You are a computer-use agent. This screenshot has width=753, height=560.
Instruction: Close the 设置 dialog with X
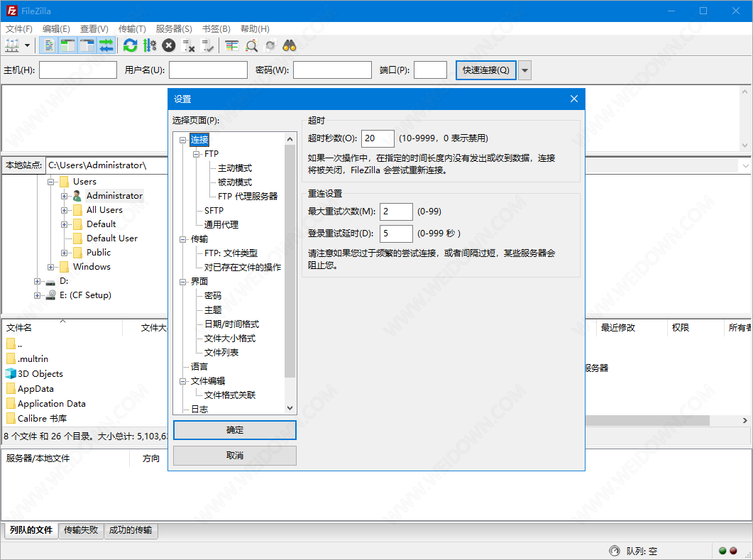tap(574, 99)
